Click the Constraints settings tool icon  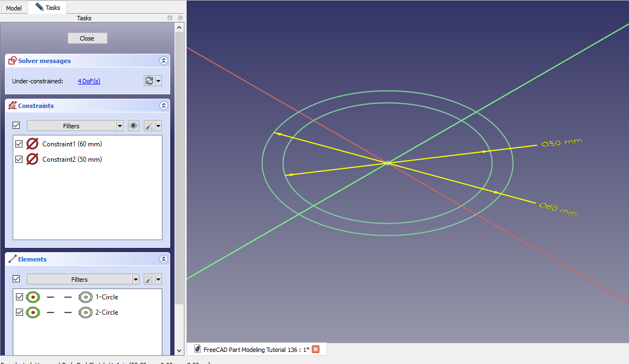click(x=149, y=126)
